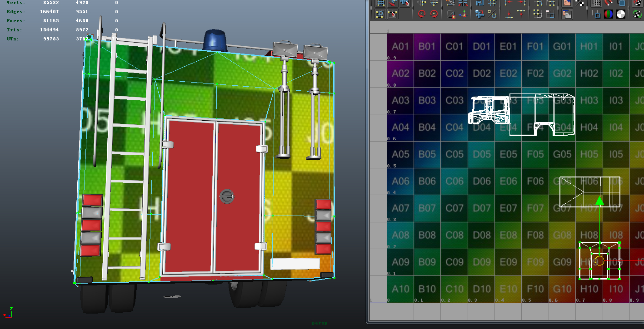Click the yellow circle UV pivot
This screenshot has height=329, width=644.
(x=599, y=260)
